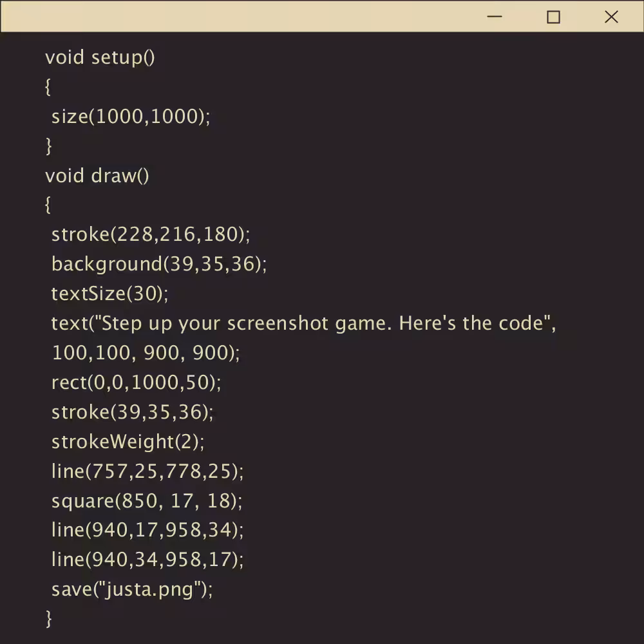Click the 'line(757,25,778,25);' line

coord(147,471)
